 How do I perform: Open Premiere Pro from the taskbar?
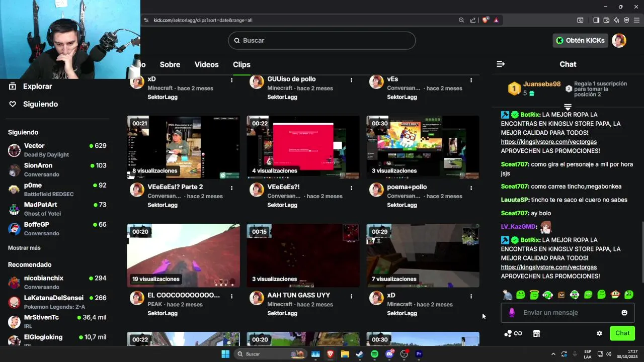click(x=419, y=354)
